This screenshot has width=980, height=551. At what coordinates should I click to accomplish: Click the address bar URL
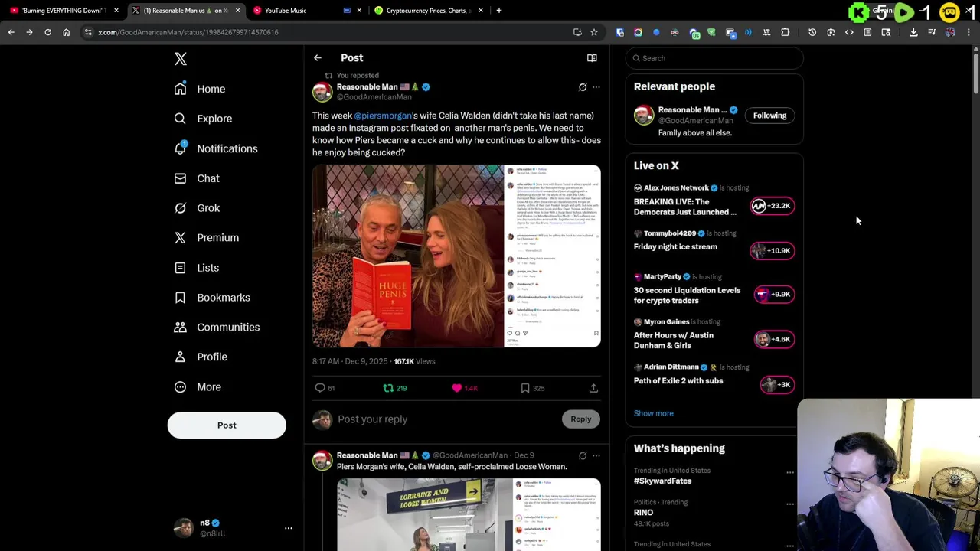click(x=188, y=32)
